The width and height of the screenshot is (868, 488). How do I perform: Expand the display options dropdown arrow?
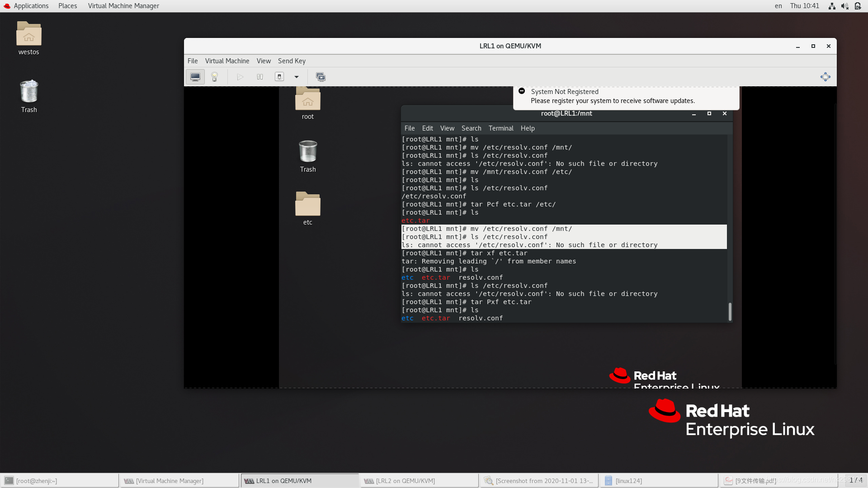[296, 76]
